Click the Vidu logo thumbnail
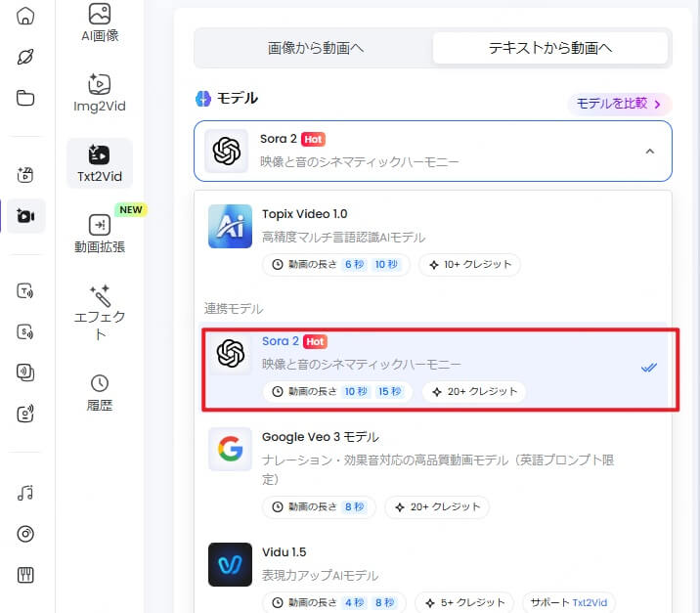Image resolution: width=700 pixels, height=613 pixels. (230, 564)
